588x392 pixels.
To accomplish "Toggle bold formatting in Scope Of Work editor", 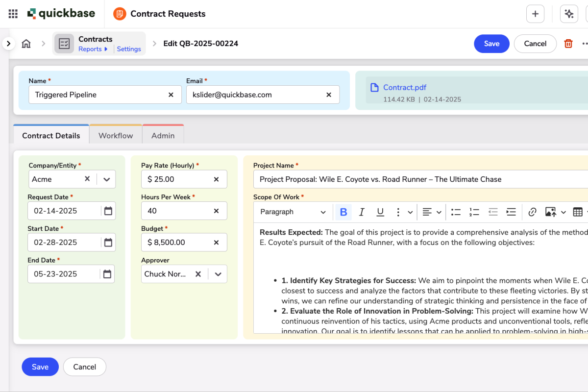I will pos(343,212).
